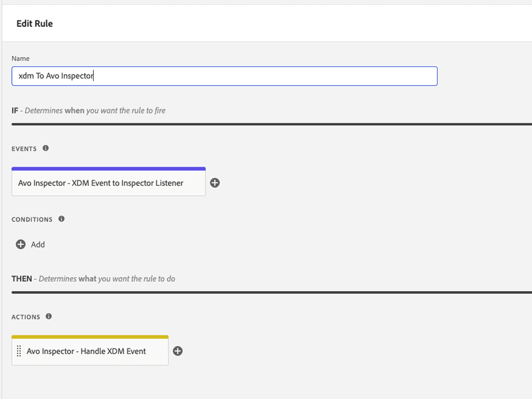
Task: Click the yellow bar atop the action card
Action: tap(90, 337)
